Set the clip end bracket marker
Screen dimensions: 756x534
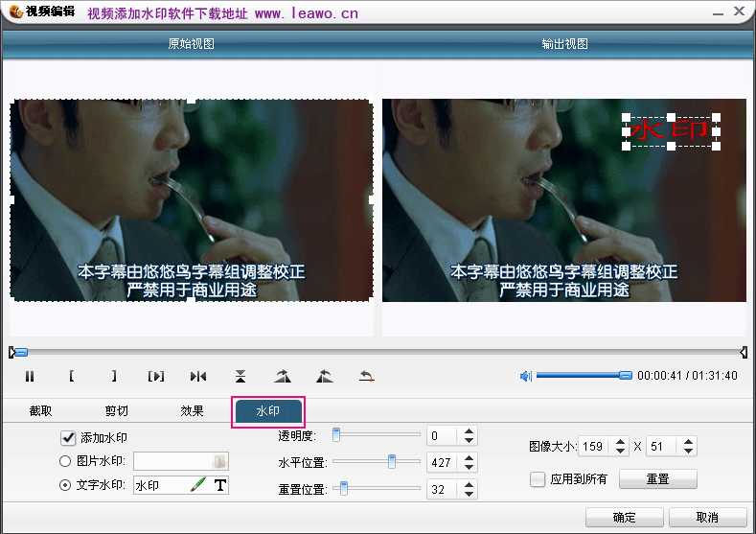[114, 376]
